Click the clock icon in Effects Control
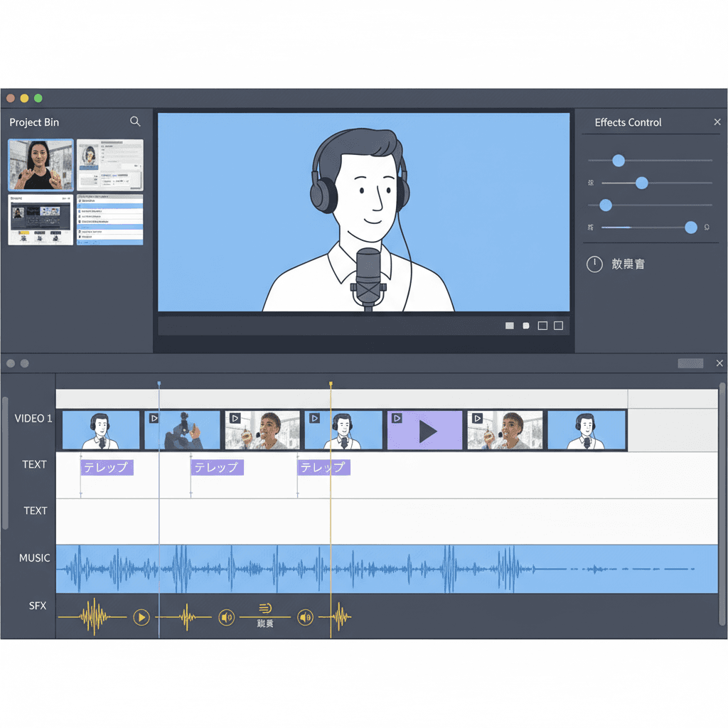 [x=594, y=264]
